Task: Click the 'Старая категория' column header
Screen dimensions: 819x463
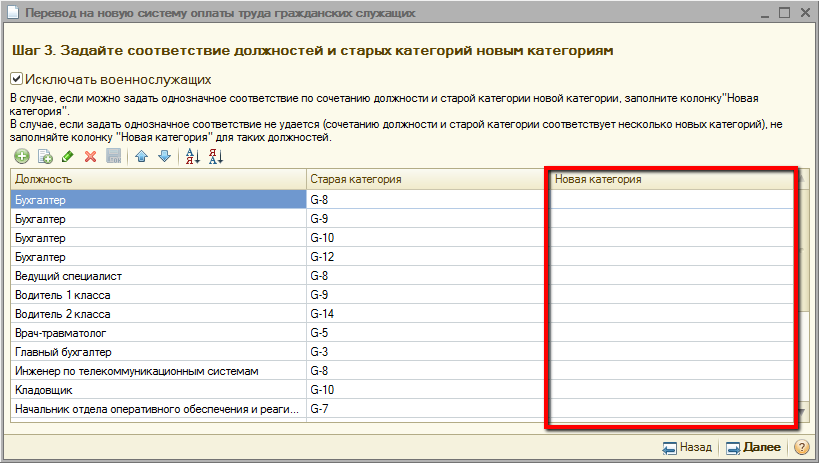Action: pyautogui.click(x=427, y=179)
